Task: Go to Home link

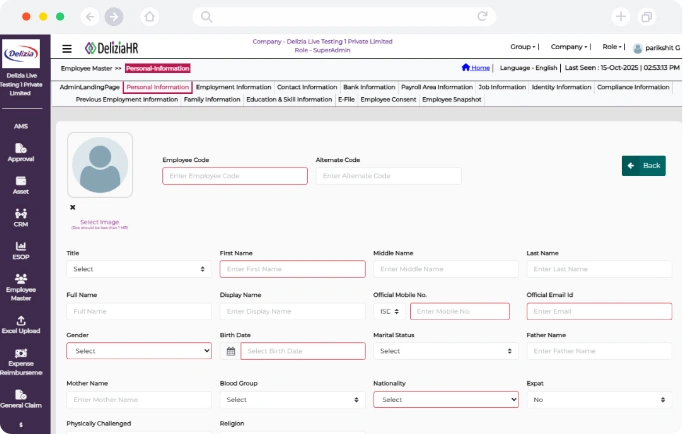Action: point(476,68)
